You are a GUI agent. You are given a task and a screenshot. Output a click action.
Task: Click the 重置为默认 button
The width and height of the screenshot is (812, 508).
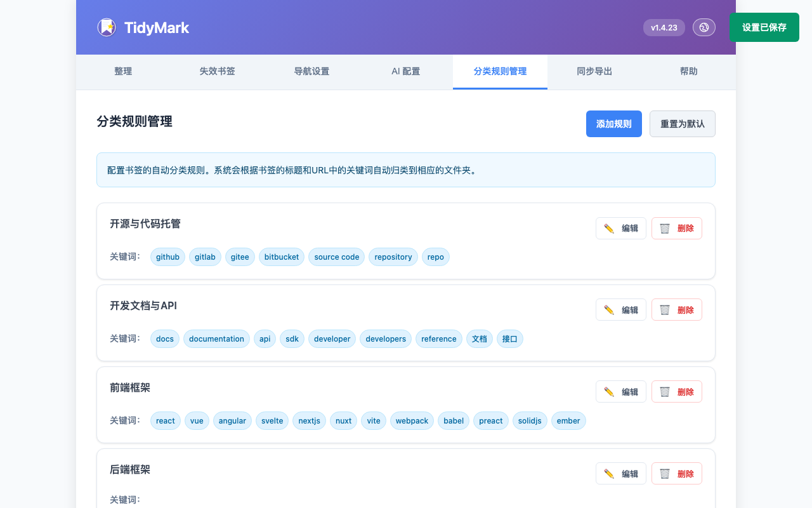coord(682,124)
